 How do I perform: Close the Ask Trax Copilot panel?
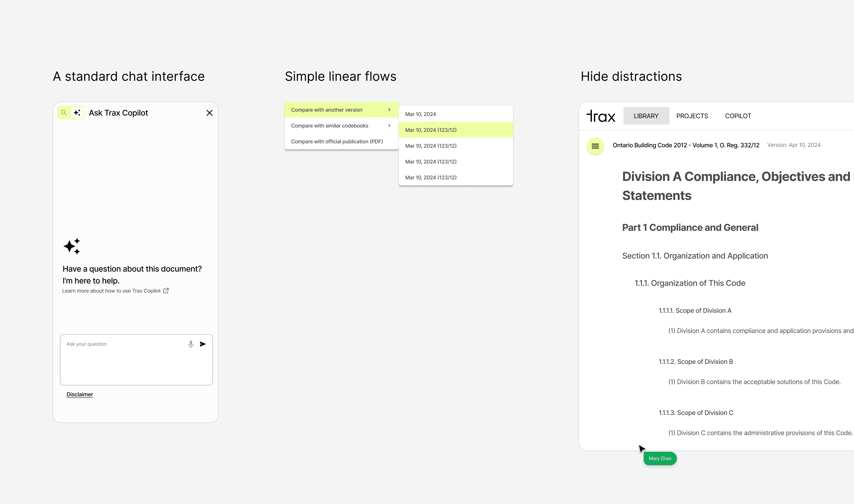click(x=210, y=113)
